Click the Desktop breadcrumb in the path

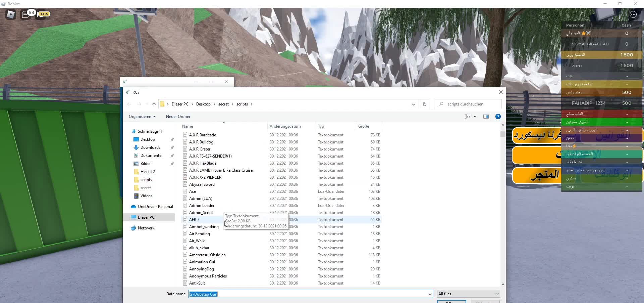pyautogui.click(x=203, y=104)
